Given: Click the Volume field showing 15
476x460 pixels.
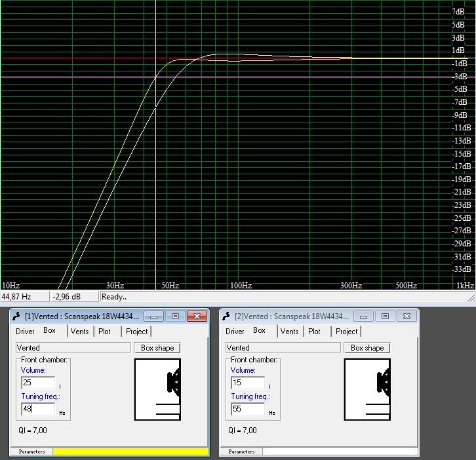Looking at the screenshot, I should click(x=247, y=383).
